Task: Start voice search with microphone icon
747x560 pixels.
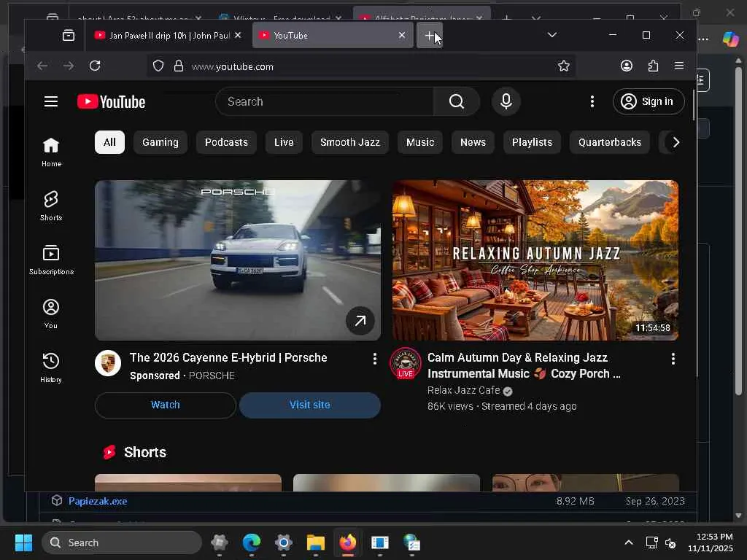Action: [x=506, y=101]
